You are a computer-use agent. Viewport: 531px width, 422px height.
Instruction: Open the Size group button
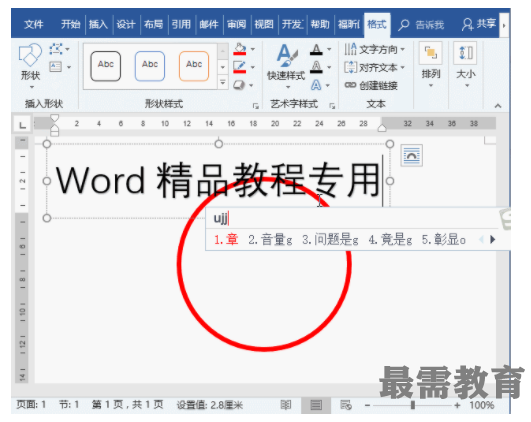tap(466, 65)
